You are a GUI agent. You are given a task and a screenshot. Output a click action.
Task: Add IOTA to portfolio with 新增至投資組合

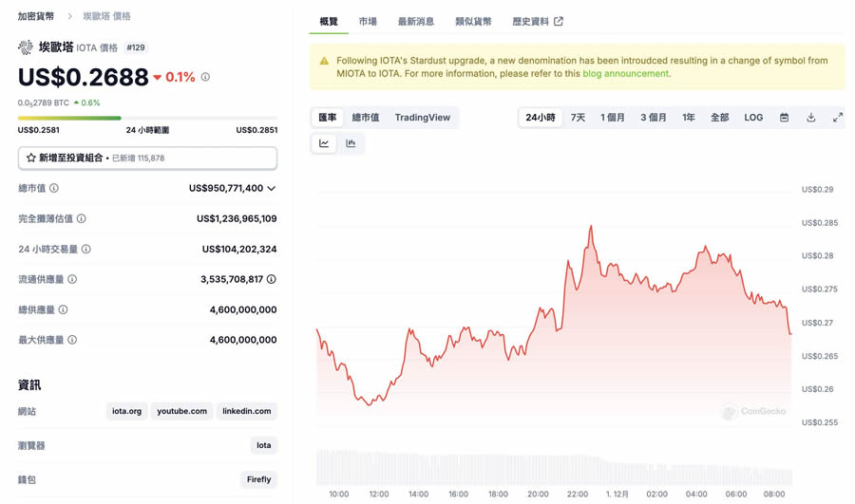click(147, 158)
